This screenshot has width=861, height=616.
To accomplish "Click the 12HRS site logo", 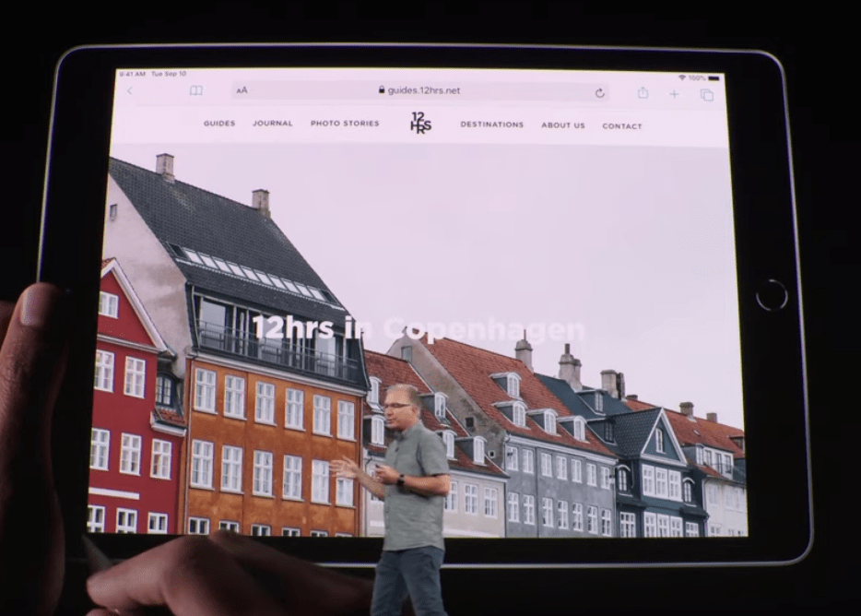I will (420, 123).
